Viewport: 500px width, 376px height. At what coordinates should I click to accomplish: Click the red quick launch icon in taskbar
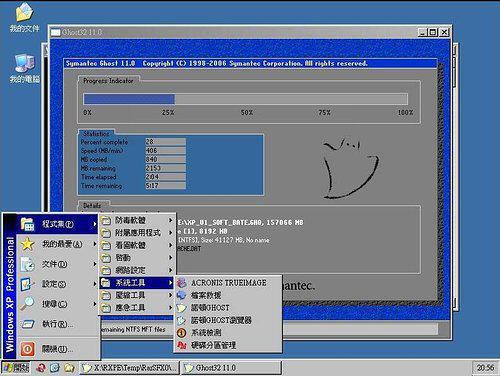[x=41, y=368]
